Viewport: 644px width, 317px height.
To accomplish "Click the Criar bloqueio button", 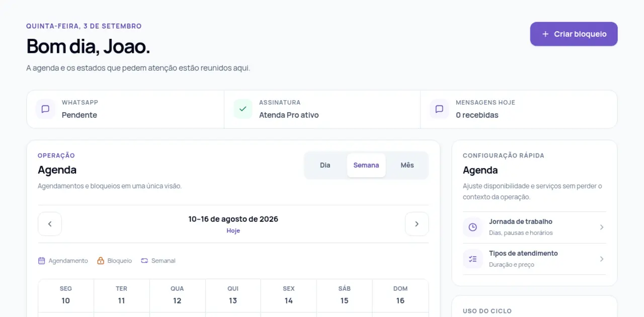I will click(574, 34).
